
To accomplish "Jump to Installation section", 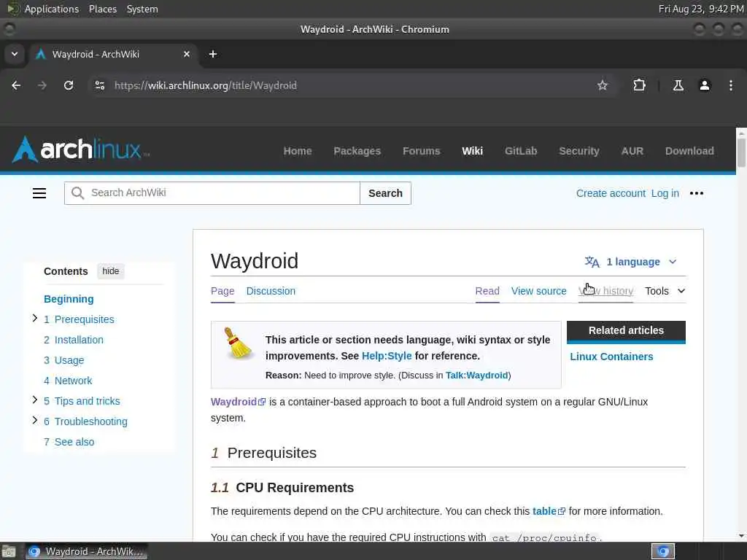I will point(74,340).
